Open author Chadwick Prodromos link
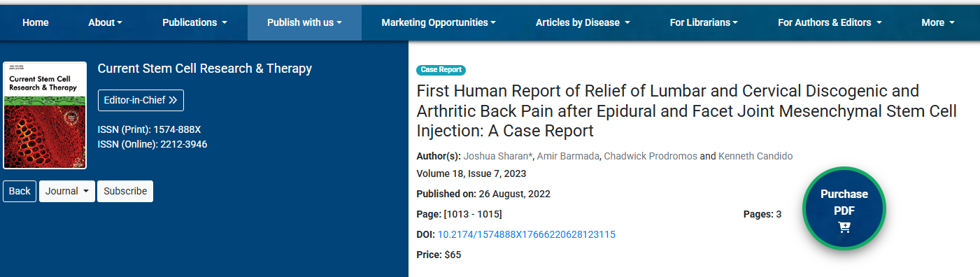Screen dimensions: 980x277 click(652, 156)
